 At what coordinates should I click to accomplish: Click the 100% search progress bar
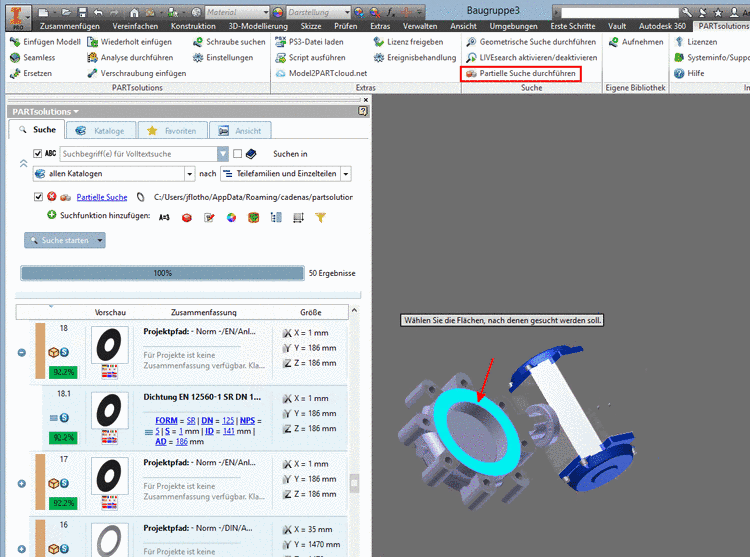pyautogui.click(x=162, y=273)
